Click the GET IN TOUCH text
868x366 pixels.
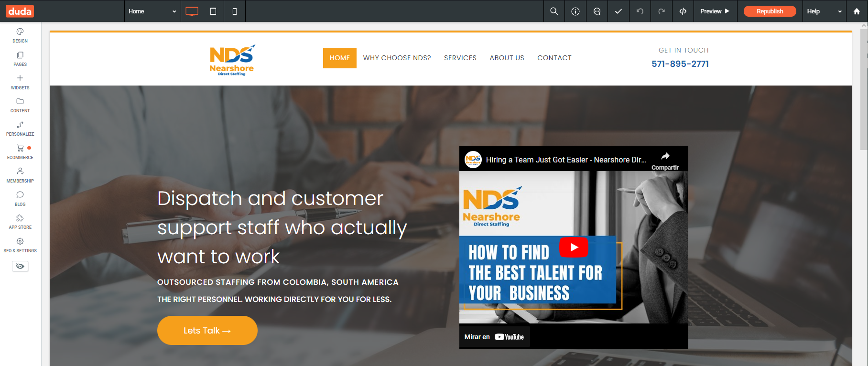click(x=684, y=50)
